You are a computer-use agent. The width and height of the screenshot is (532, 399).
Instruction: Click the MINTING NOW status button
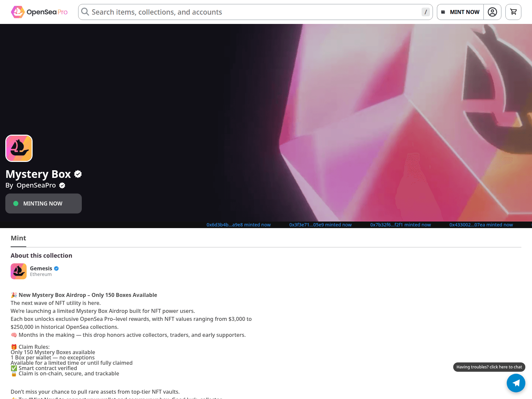pos(44,203)
